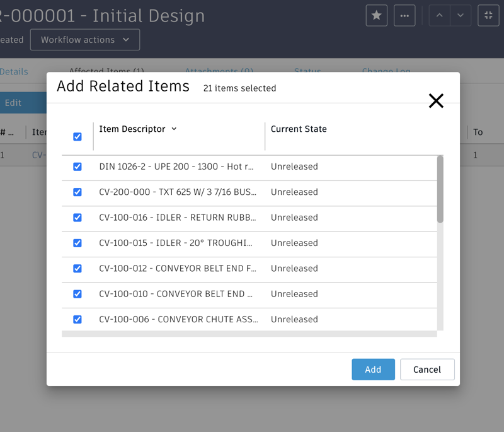Close the Add Related Items dialog
The height and width of the screenshot is (432, 504).
tap(436, 100)
